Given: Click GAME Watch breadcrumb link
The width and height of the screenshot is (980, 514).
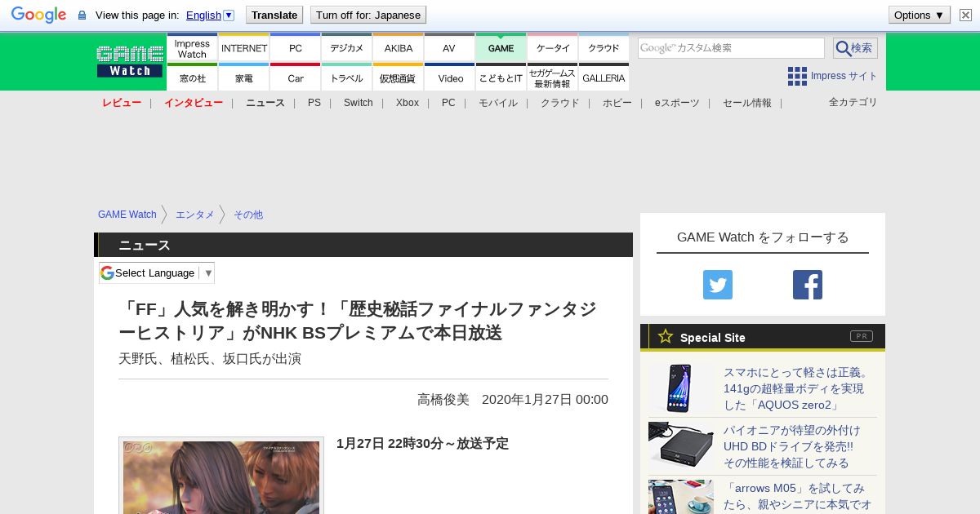Looking at the screenshot, I should click(127, 215).
